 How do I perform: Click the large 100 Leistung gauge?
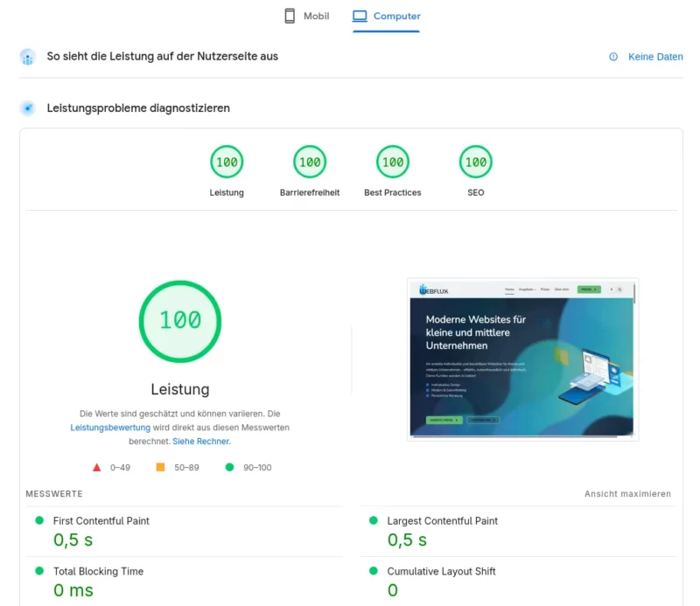pyautogui.click(x=180, y=321)
